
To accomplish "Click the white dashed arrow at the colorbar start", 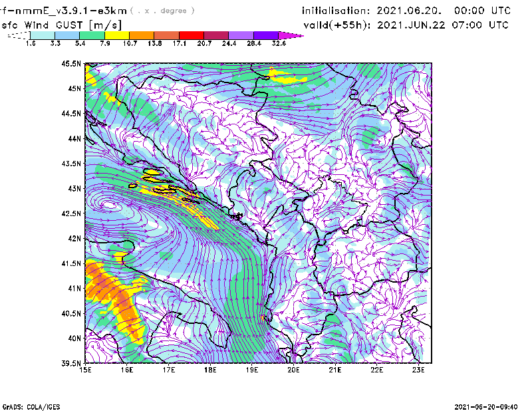I will pyautogui.click(x=19, y=35).
